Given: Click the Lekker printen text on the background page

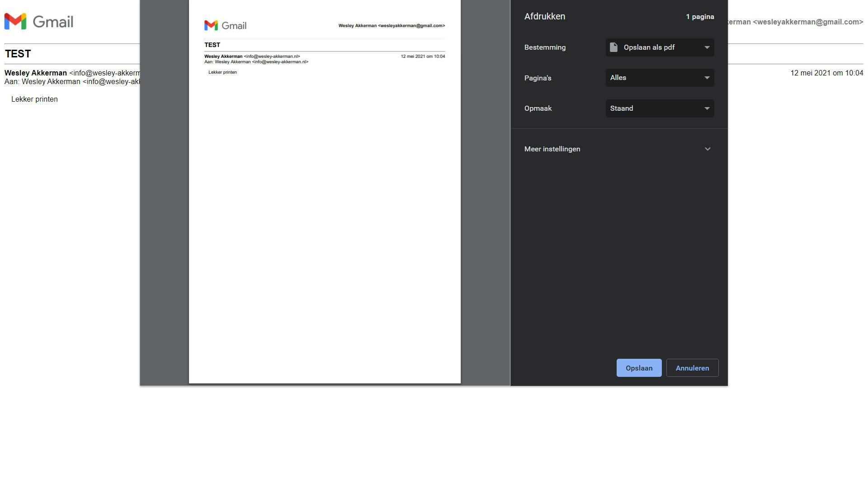Looking at the screenshot, I should click(34, 99).
